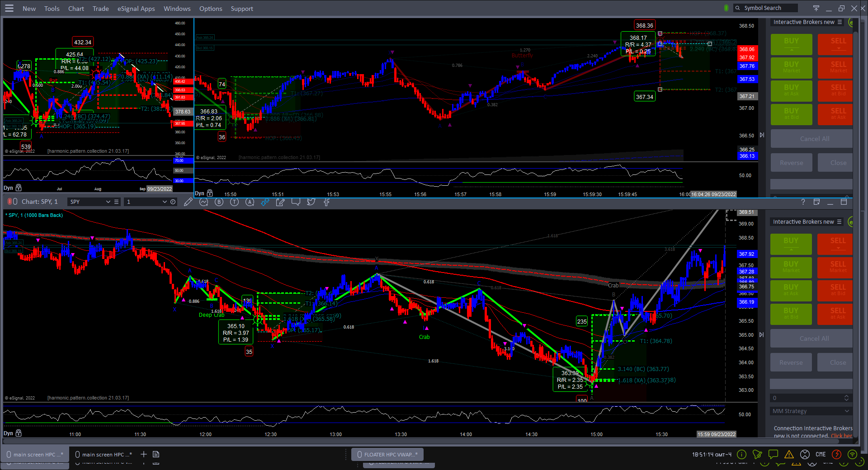The width and height of the screenshot is (868, 470).
Task: Open the symbol list menu icon
Action: tap(117, 202)
